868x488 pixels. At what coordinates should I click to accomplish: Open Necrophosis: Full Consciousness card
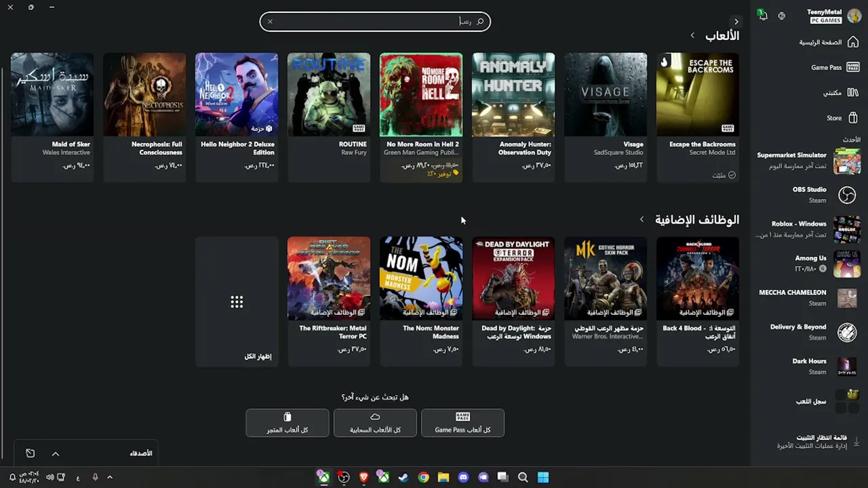tap(144, 117)
